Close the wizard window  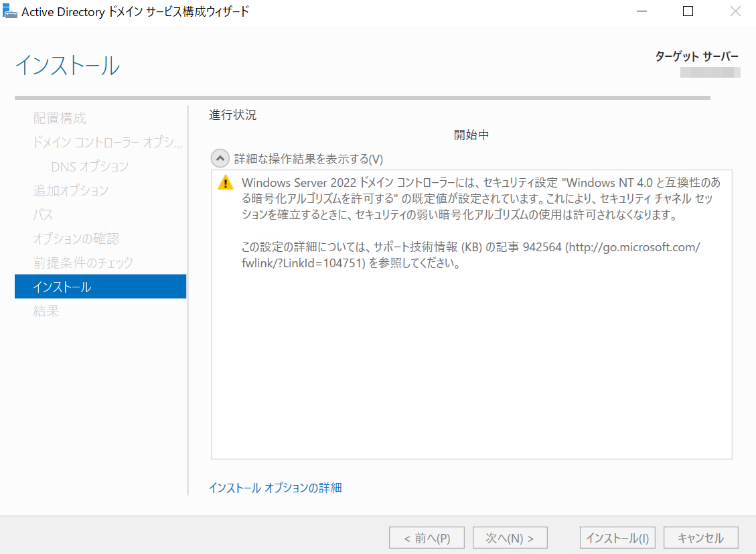pyautogui.click(x=735, y=11)
